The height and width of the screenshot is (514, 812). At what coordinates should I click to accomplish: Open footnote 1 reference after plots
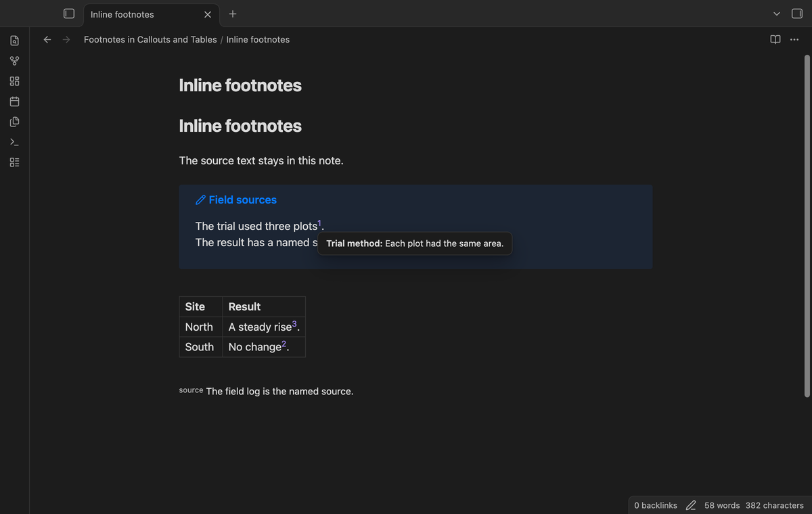click(320, 223)
